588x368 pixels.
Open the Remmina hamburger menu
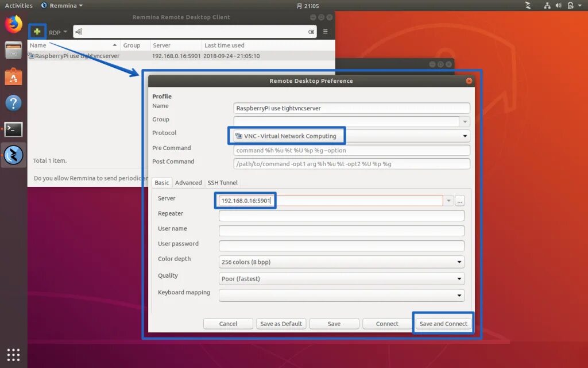[326, 32]
